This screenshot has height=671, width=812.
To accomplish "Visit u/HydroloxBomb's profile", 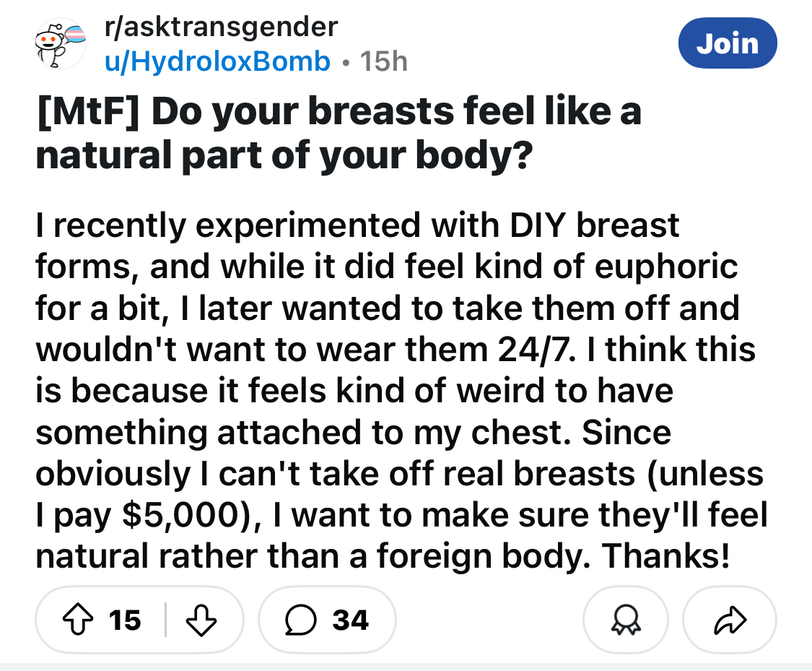I will 217,62.
